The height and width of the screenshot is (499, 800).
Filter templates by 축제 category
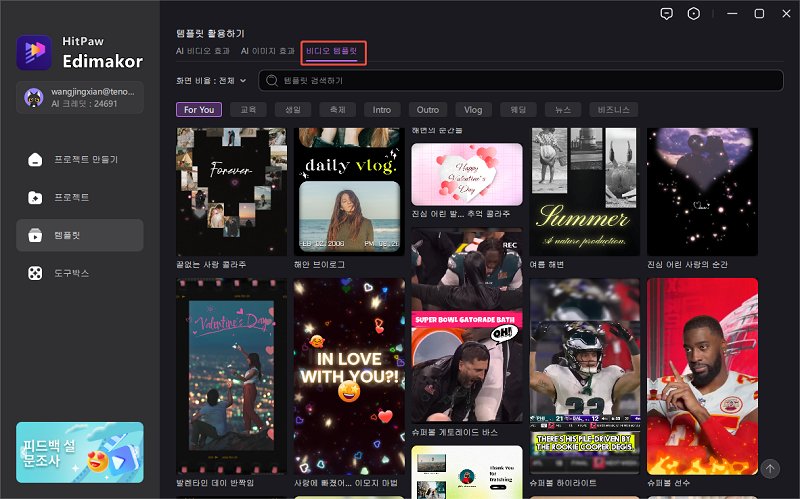pyautogui.click(x=338, y=110)
